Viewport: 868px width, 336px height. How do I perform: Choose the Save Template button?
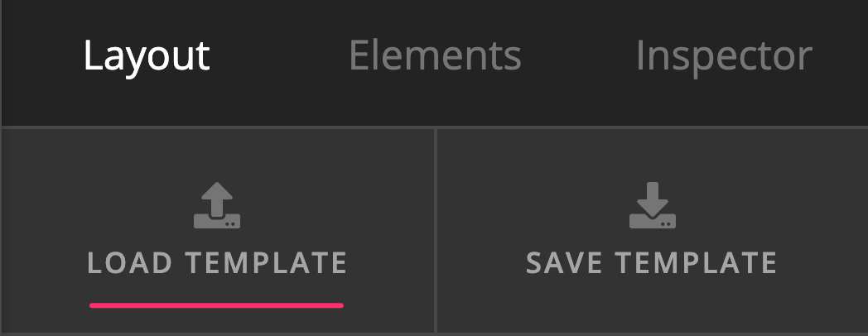pyautogui.click(x=653, y=231)
